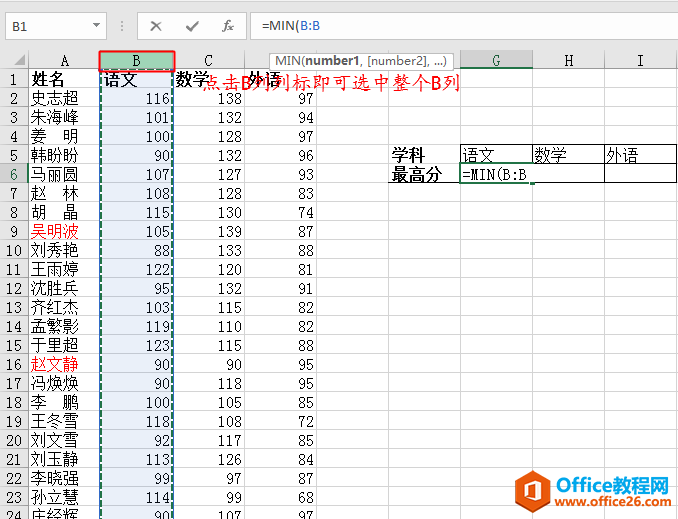Screen dimensions: 678x519
Task: Select column C header
Action: (209, 60)
